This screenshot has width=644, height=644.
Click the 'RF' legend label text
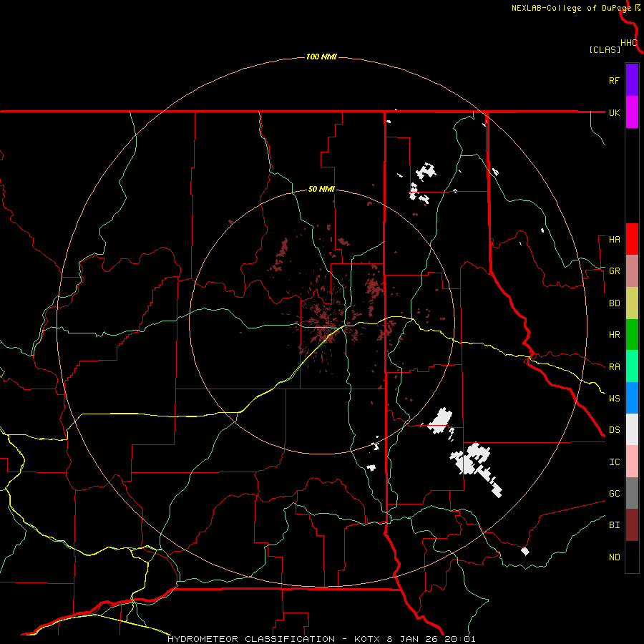(x=614, y=80)
